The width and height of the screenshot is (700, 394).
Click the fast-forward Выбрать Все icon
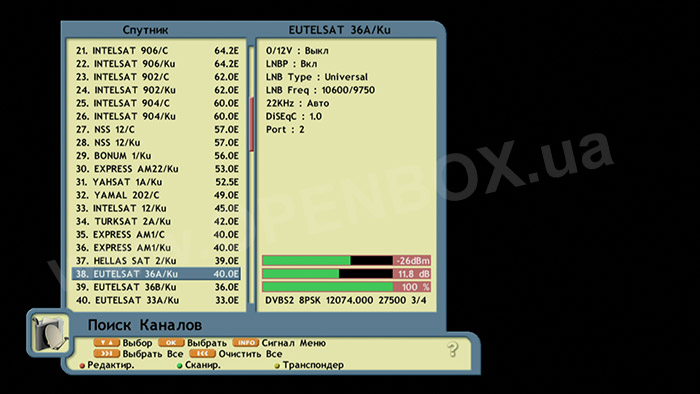107,353
